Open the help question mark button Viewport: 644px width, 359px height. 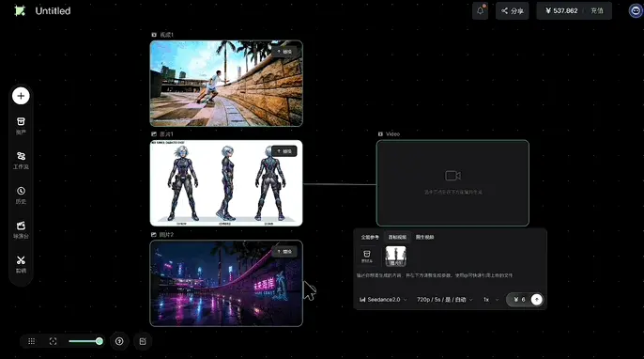click(119, 341)
